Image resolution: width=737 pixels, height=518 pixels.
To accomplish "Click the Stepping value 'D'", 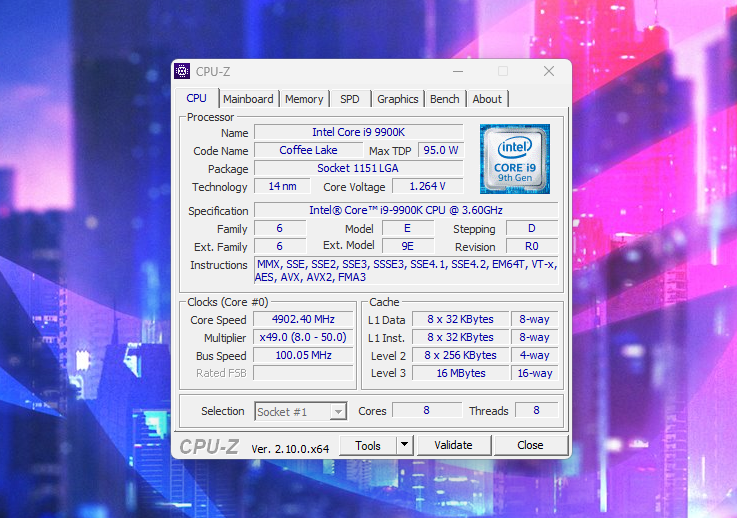I will (532, 228).
